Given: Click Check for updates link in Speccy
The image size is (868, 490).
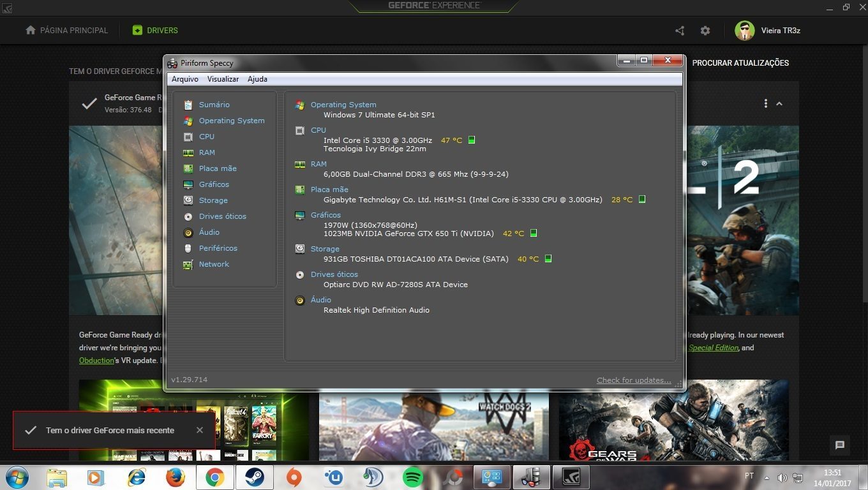Looking at the screenshot, I should click(x=634, y=380).
